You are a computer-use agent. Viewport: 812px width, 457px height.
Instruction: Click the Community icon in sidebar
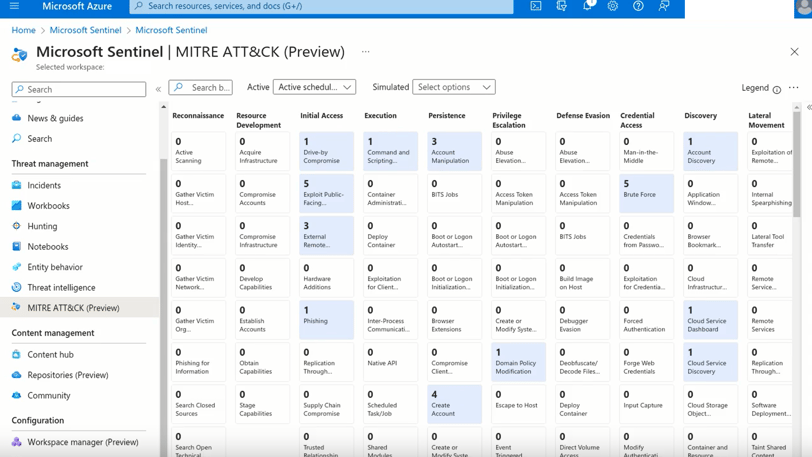17,395
